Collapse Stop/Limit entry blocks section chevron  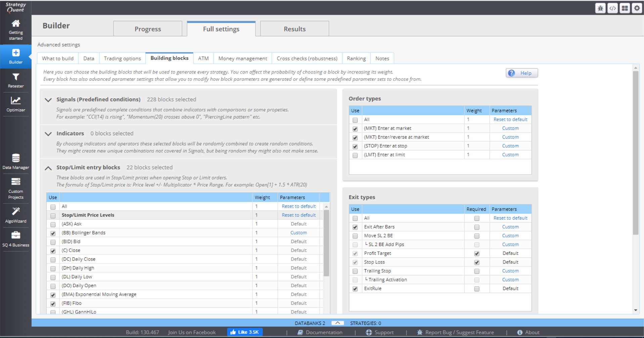[x=48, y=168]
